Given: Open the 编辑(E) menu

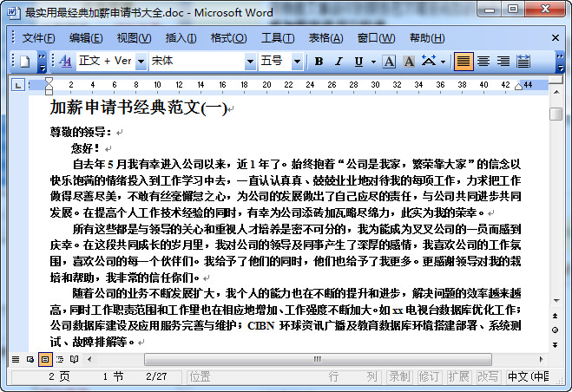Looking at the screenshot, I should 86,38.
